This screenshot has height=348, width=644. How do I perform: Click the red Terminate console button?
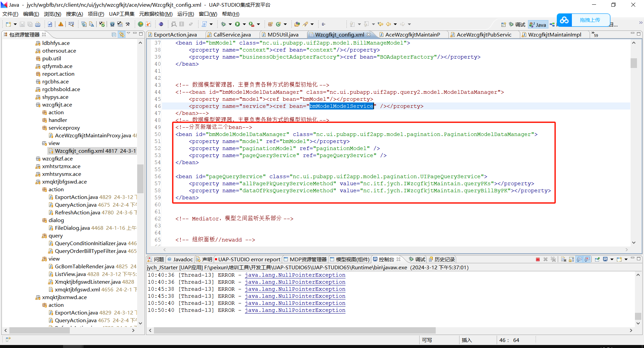click(x=538, y=259)
